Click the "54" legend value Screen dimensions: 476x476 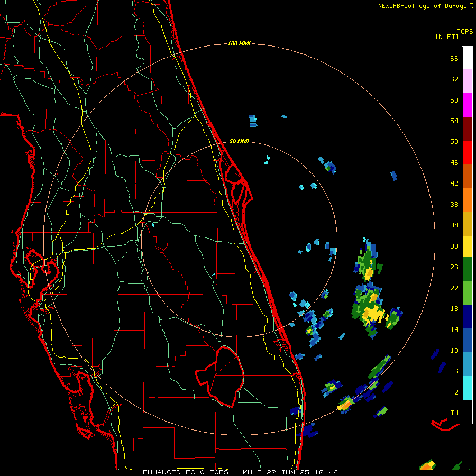click(x=454, y=121)
